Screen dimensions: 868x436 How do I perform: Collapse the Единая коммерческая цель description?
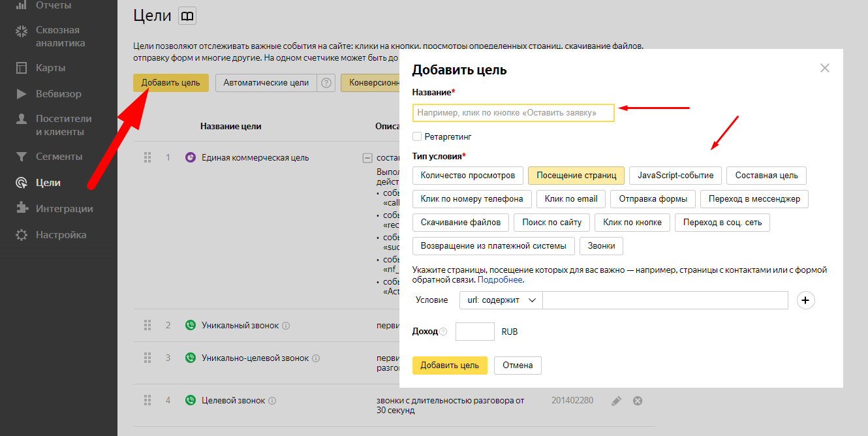367,158
